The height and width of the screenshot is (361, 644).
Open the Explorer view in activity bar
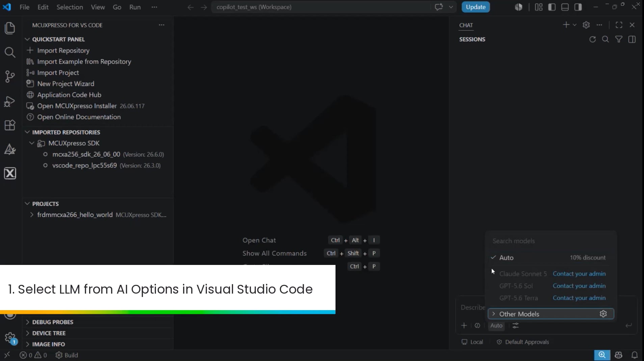[x=10, y=28]
